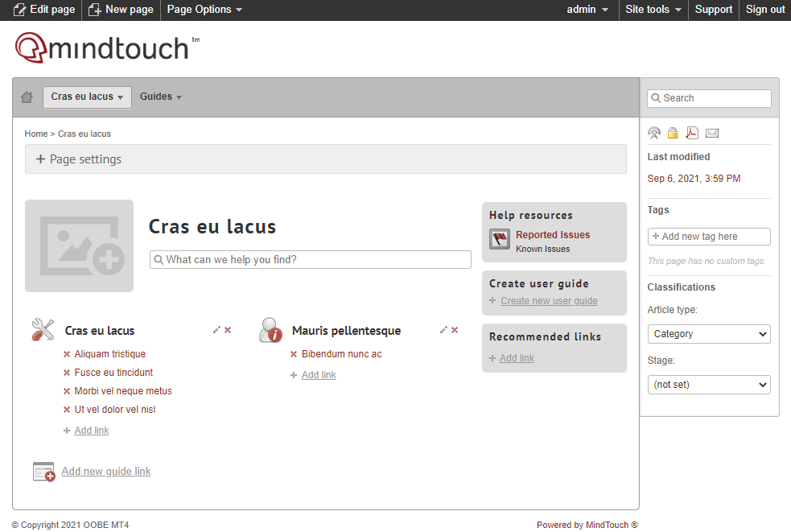The image size is (791, 532).
Task: Click the image placeholder to add picture
Action: pyautogui.click(x=79, y=245)
